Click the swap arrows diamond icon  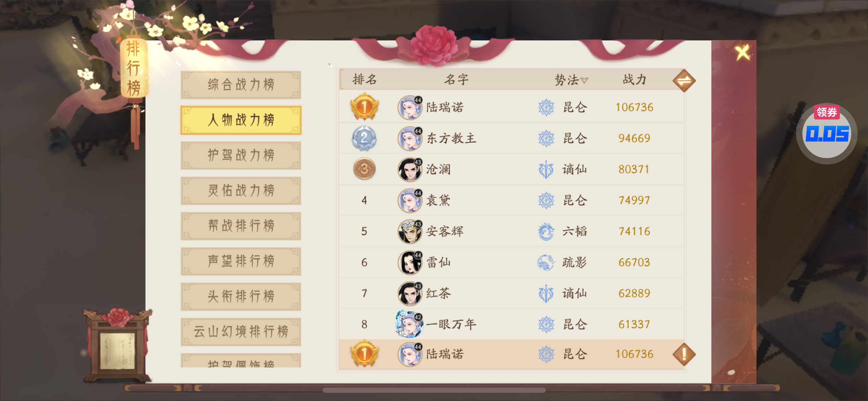(x=684, y=81)
